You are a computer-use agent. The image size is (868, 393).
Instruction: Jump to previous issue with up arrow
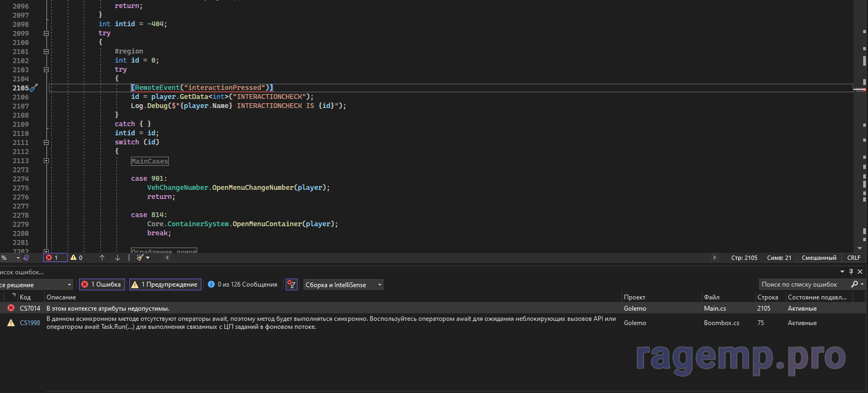(102, 258)
